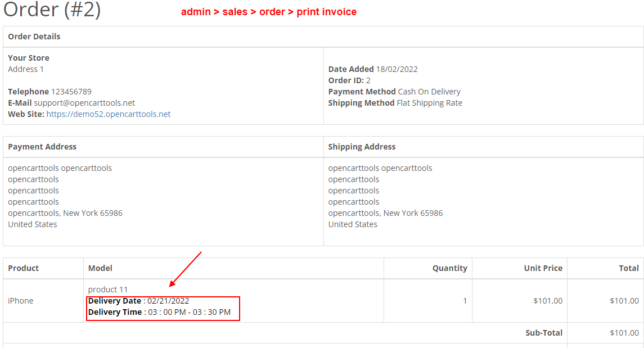Screen dimensions: 644x348
Task: Click the Sub-Total row label
Action: 543,332
